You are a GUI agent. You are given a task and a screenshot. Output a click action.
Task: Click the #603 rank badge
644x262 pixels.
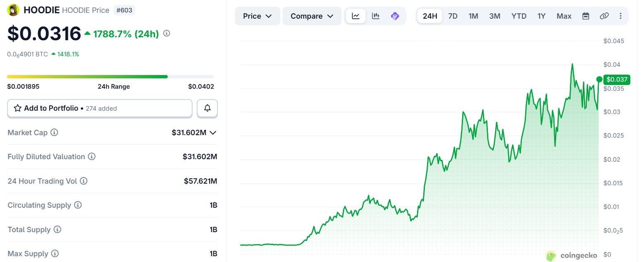coord(124,10)
